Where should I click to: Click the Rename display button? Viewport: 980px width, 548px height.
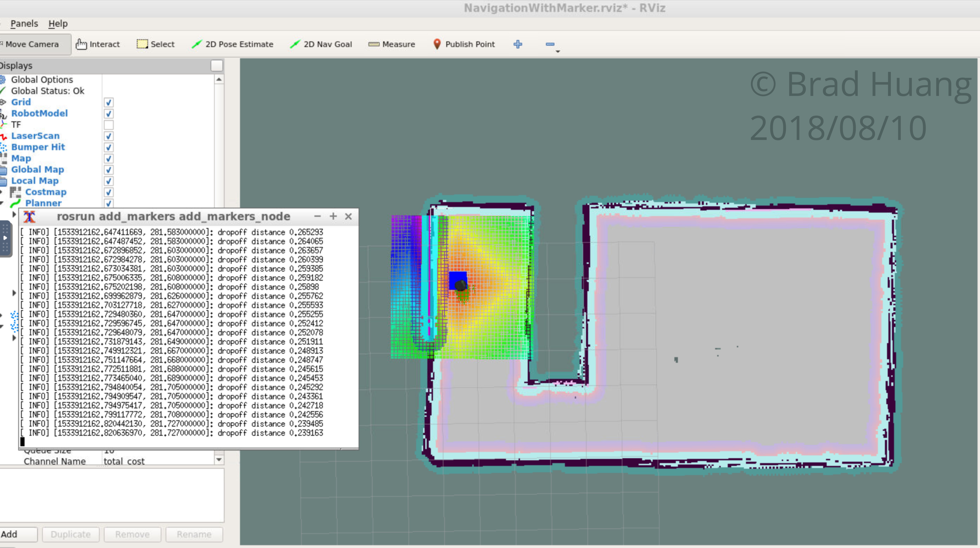tap(194, 534)
